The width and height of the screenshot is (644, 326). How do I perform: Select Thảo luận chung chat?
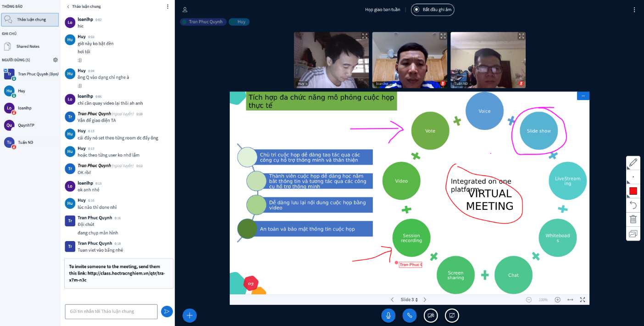coord(30,20)
